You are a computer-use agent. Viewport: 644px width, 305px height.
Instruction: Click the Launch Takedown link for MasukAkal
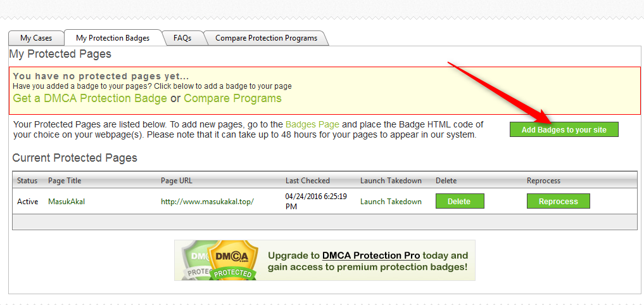tap(391, 202)
